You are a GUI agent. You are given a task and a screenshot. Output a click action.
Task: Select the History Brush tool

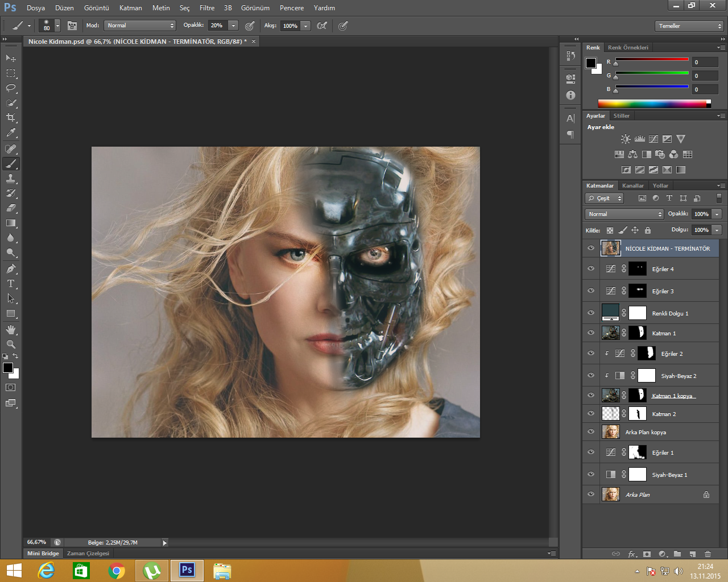point(11,193)
